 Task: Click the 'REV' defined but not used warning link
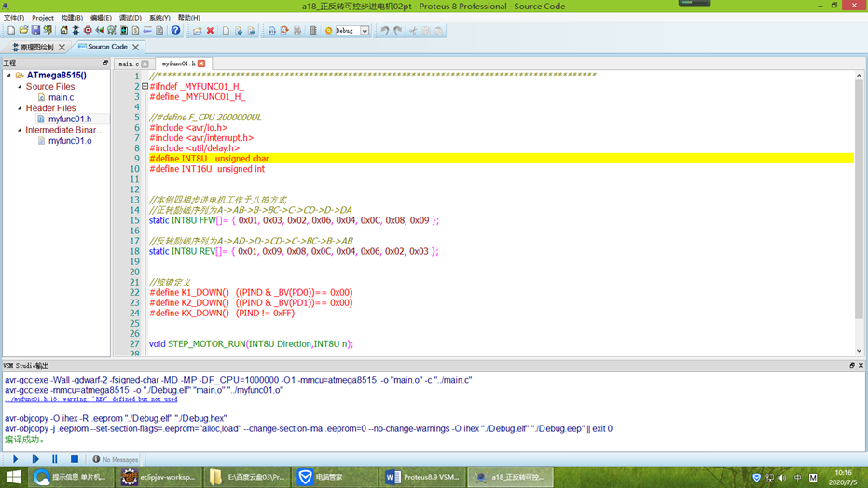[x=91, y=399]
